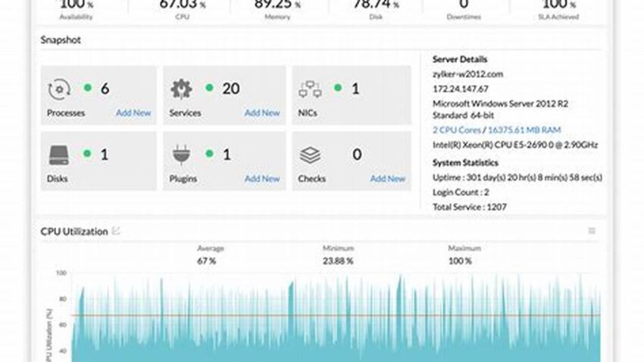The height and width of the screenshot is (362, 644).
Task: Click the Plugins count 1
Action: (x=227, y=154)
